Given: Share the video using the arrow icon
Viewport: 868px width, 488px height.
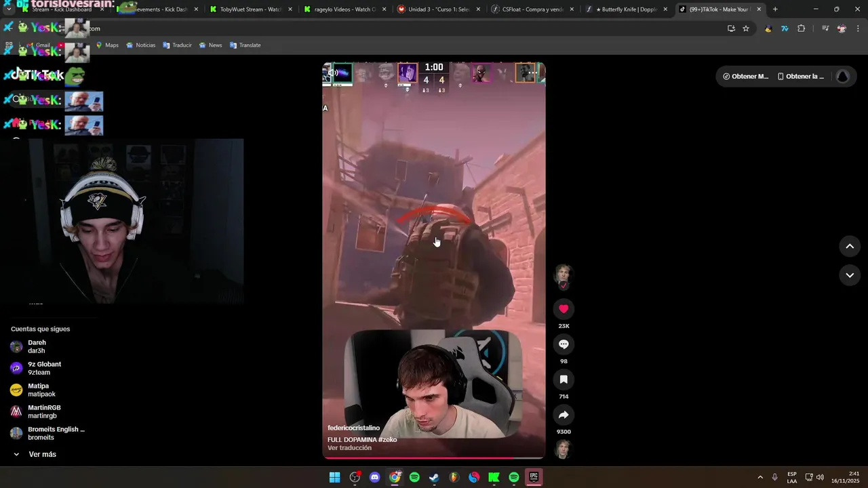Looking at the screenshot, I should [564, 415].
